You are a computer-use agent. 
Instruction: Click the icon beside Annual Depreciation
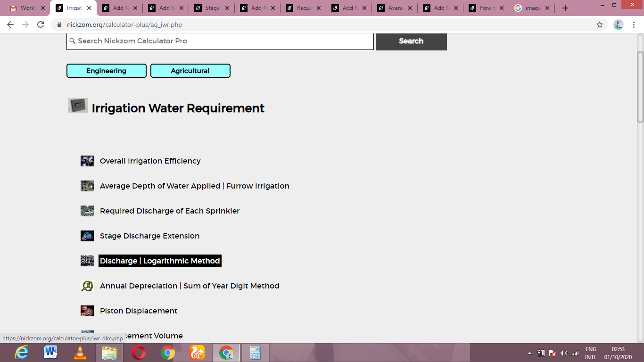point(87,286)
